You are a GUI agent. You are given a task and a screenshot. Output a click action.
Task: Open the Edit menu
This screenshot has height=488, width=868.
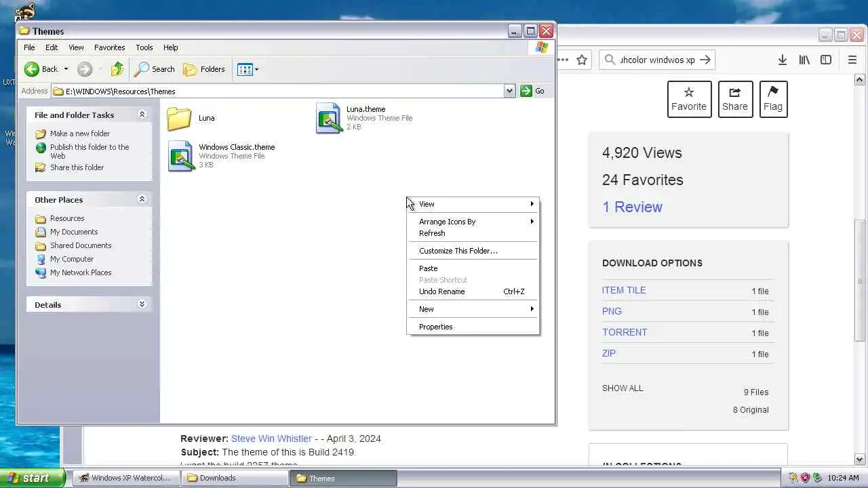click(x=52, y=47)
